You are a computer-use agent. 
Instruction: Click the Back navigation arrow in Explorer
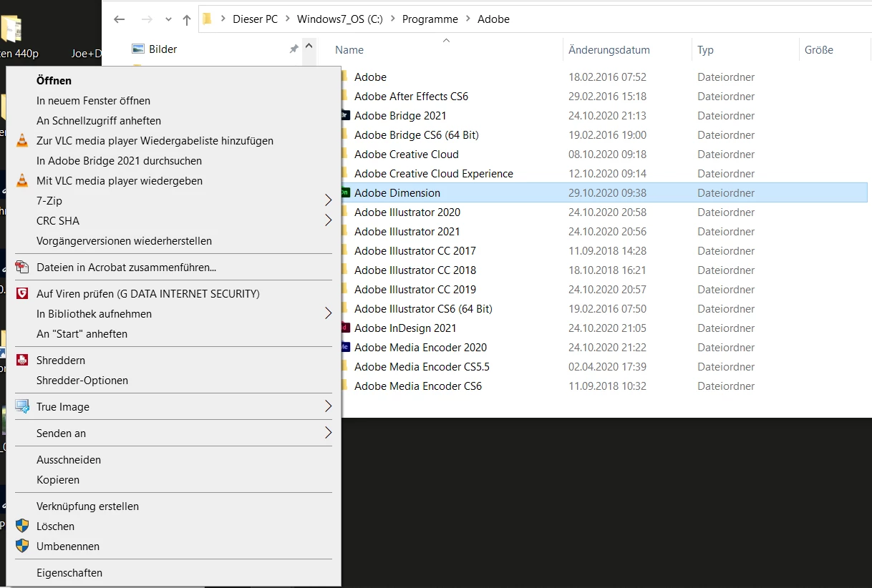(120, 19)
